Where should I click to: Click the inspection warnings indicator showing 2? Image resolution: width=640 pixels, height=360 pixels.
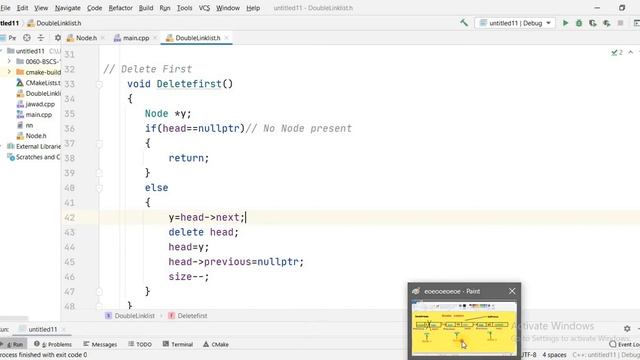click(x=617, y=53)
